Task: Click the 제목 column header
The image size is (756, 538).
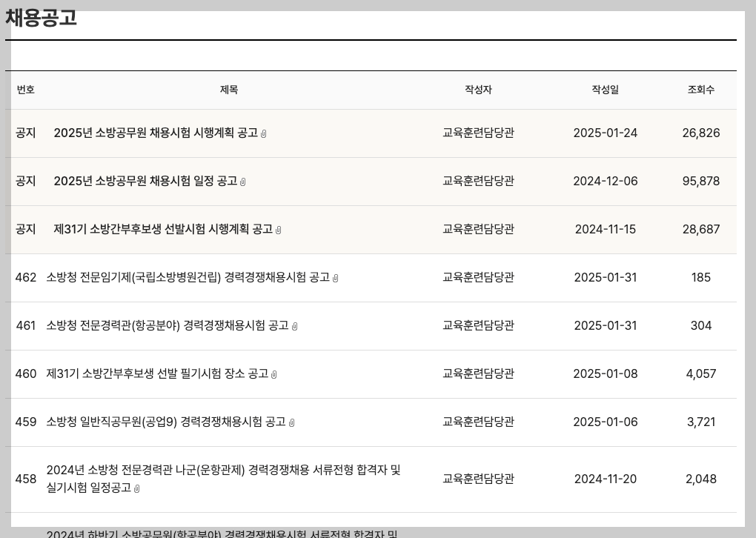Action: click(229, 90)
